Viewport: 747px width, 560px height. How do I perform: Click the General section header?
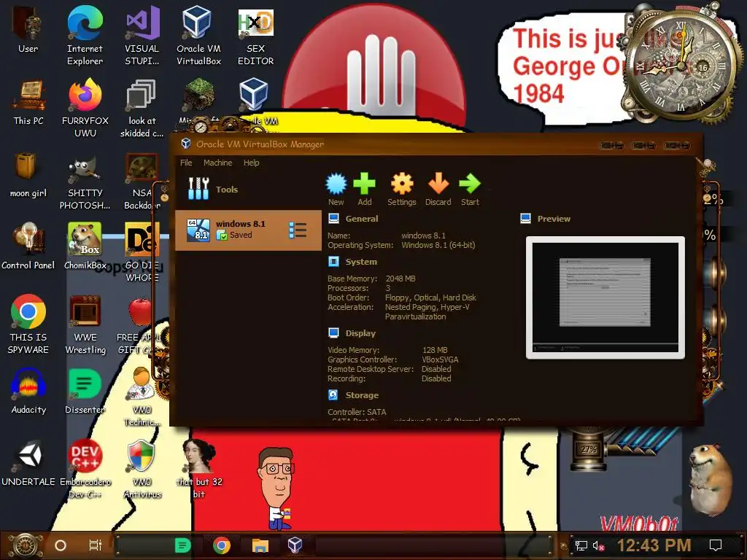click(362, 219)
